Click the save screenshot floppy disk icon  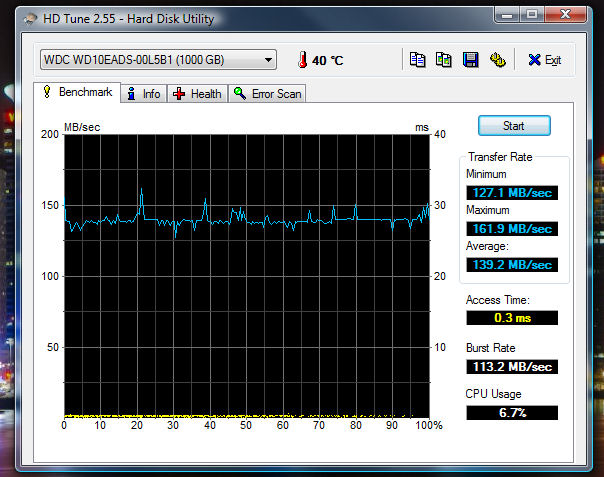click(470, 60)
